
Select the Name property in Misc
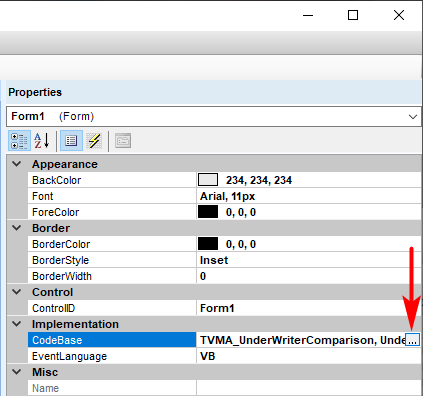tap(45, 388)
